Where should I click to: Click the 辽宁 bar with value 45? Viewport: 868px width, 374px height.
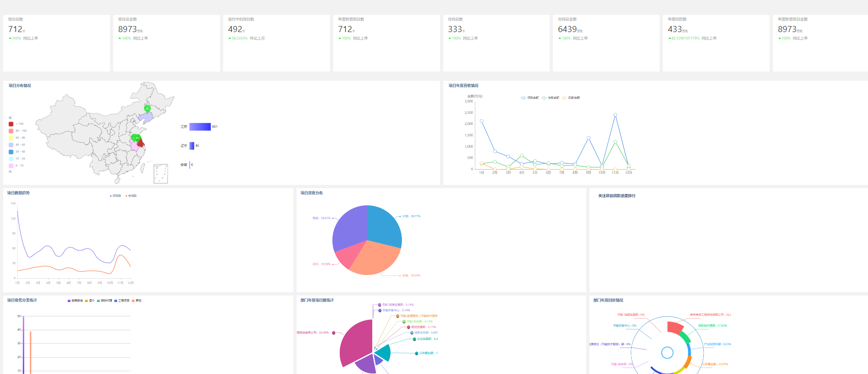tap(192, 145)
